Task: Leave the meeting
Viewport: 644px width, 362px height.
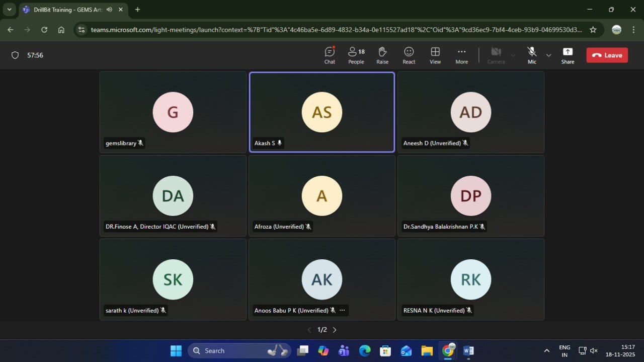Action: click(x=607, y=55)
